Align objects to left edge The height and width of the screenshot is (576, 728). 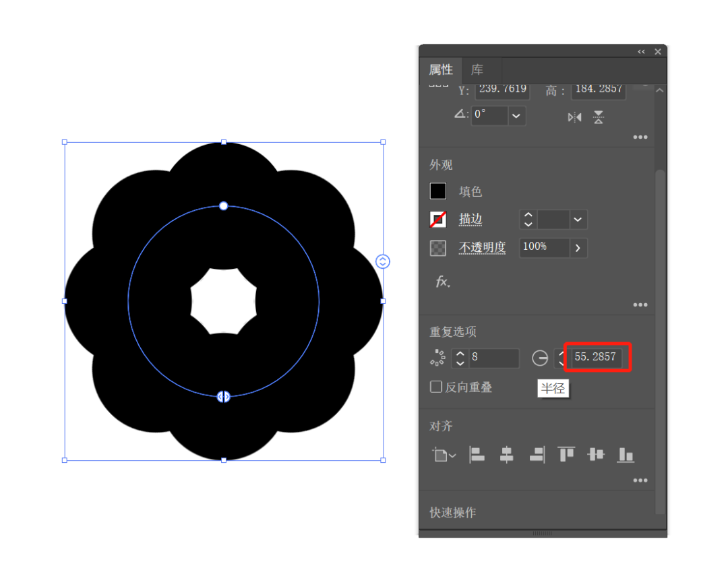[477, 455]
